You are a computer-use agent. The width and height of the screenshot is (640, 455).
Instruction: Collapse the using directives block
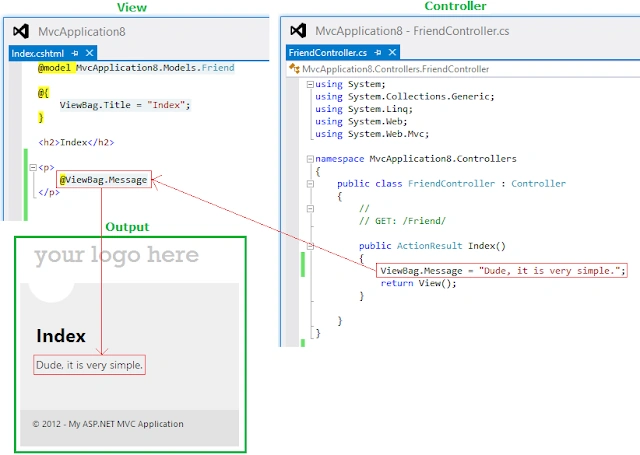[310, 84]
